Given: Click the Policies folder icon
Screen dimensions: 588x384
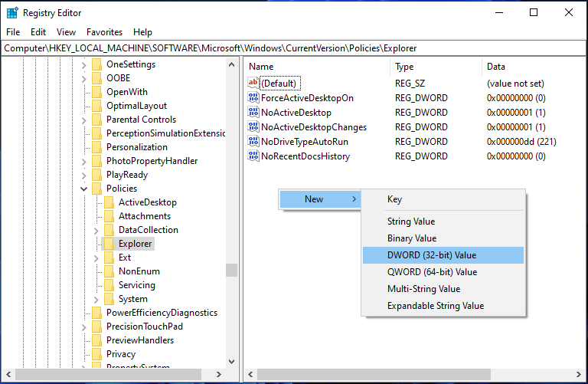Looking at the screenshot, I should (x=96, y=189).
